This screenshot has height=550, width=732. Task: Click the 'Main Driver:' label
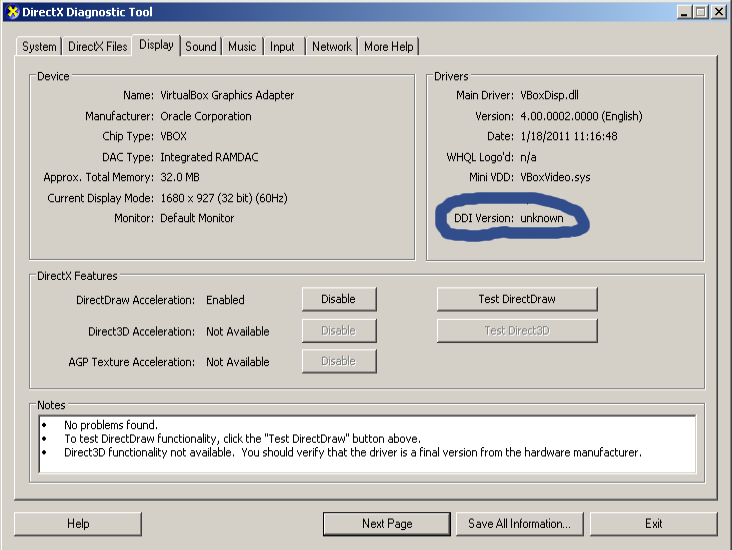[485, 95]
